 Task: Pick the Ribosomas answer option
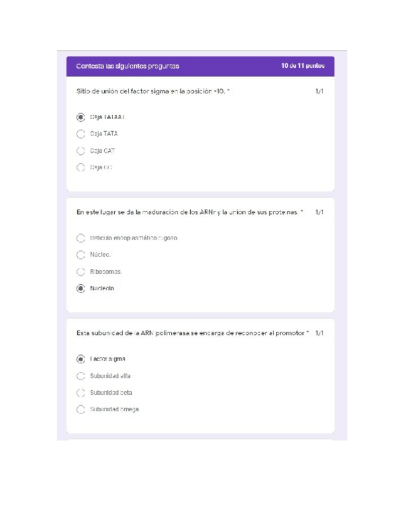point(80,272)
